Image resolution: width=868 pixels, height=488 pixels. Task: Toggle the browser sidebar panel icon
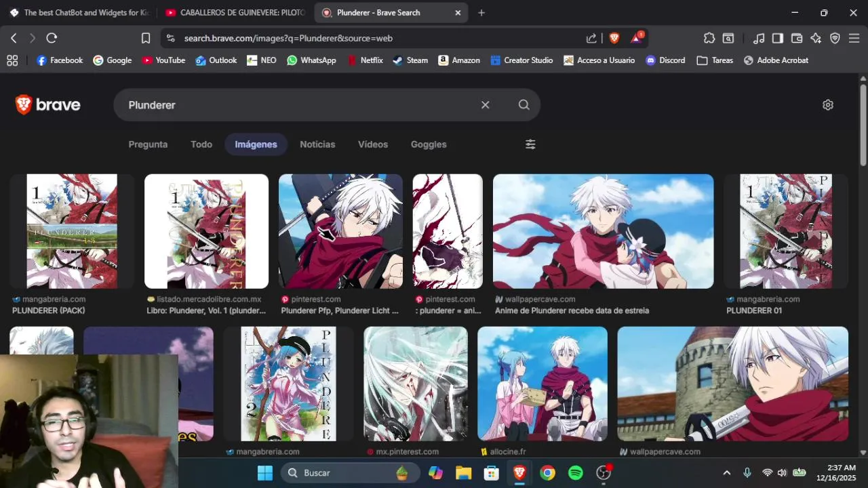coord(778,39)
